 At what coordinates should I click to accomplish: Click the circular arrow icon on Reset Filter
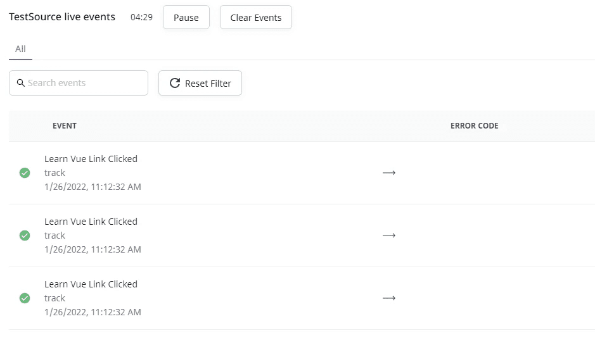(174, 83)
